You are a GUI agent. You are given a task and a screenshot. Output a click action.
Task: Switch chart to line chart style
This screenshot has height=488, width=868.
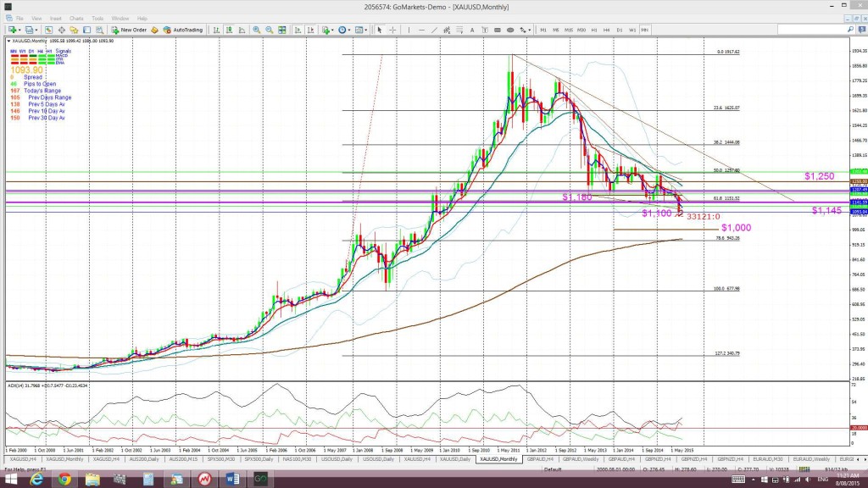(x=242, y=30)
